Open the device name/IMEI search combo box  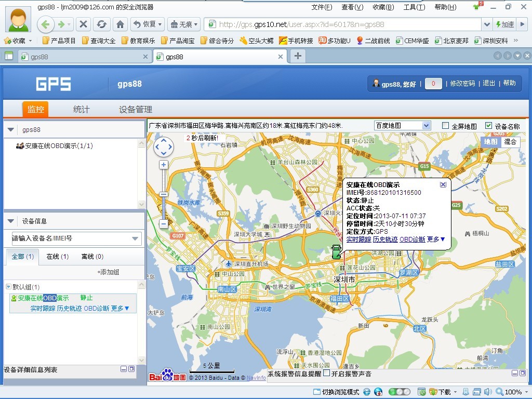click(77, 238)
